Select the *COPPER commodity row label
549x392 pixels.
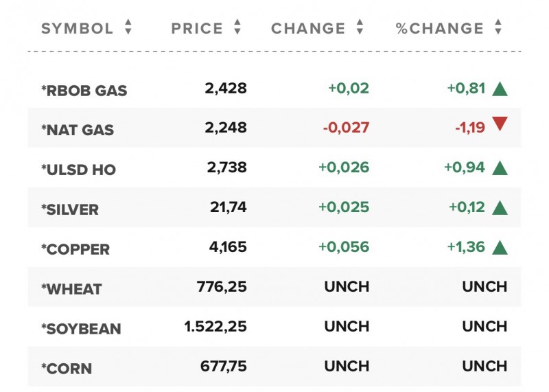75,249
